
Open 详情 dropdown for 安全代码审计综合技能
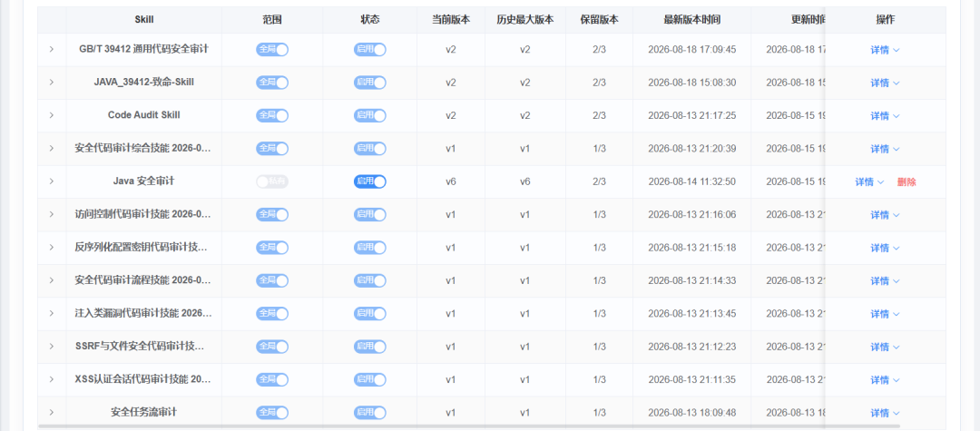pyautogui.click(x=885, y=150)
